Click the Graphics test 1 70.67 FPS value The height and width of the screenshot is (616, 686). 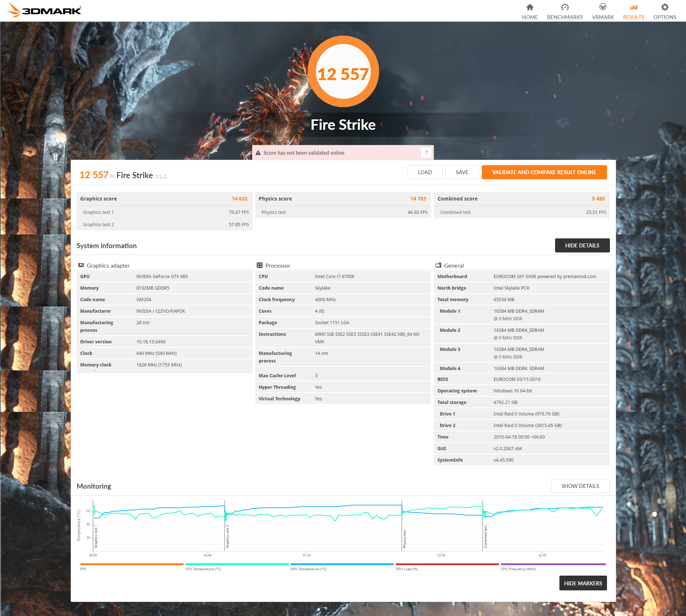(x=239, y=212)
